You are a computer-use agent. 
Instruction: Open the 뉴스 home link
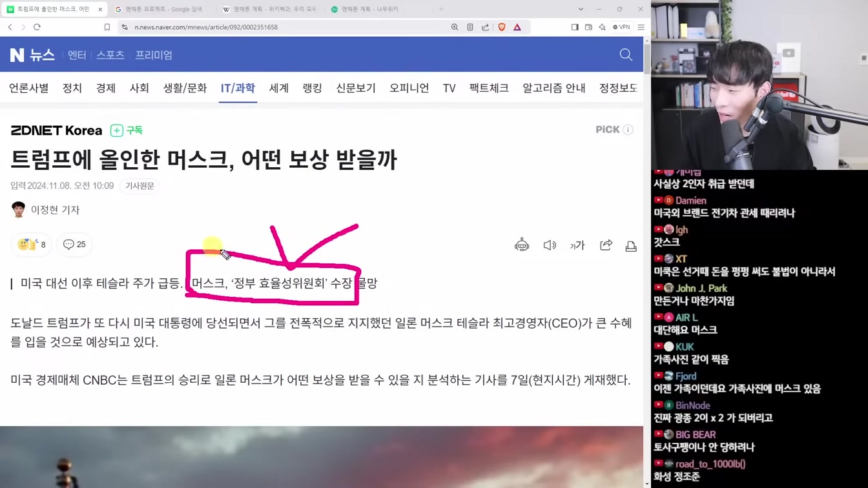coord(42,55)
